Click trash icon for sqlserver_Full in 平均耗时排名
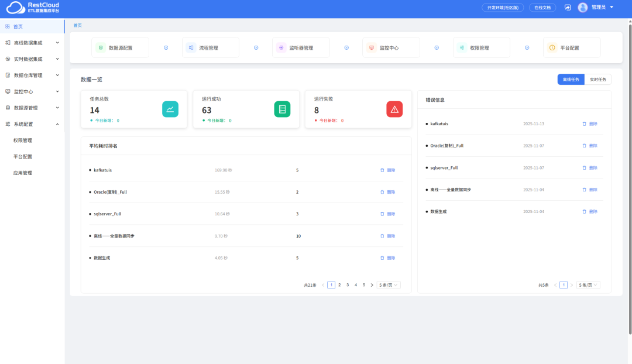Screen dimensions: 632x364 point(382,214)
